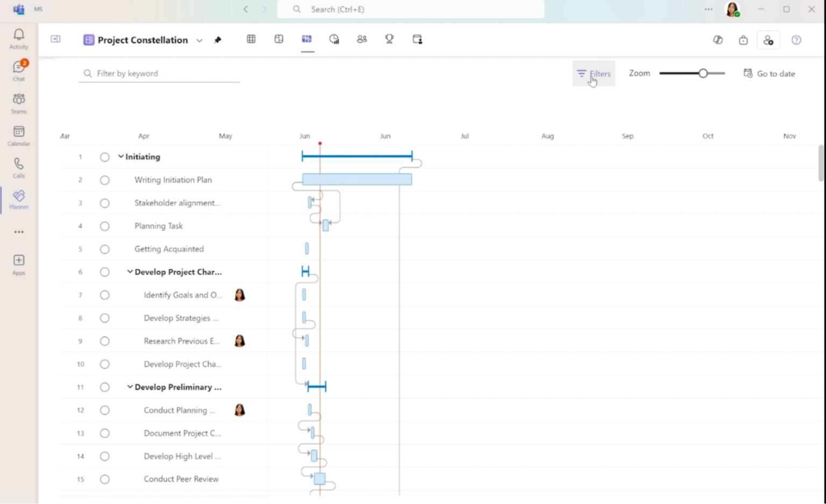Image resolution: width=826 pixels, height=504 pixels.
Task: Open the Assignments icon in the toolbar
Action: coord(417,39)
